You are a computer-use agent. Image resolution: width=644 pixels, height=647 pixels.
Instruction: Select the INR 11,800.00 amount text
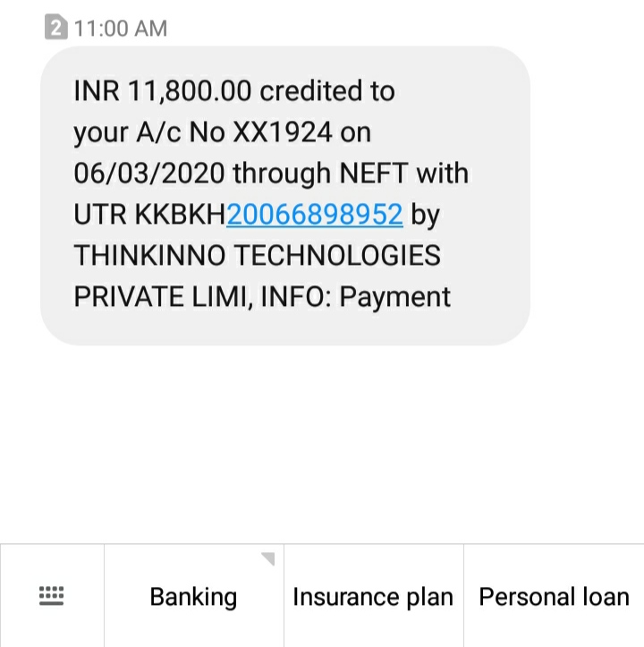tap(163, 90)
